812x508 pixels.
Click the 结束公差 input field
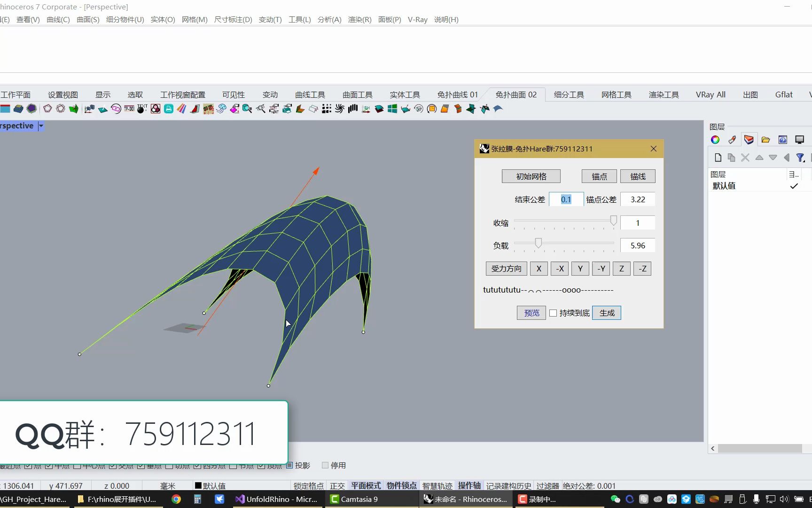566,199
